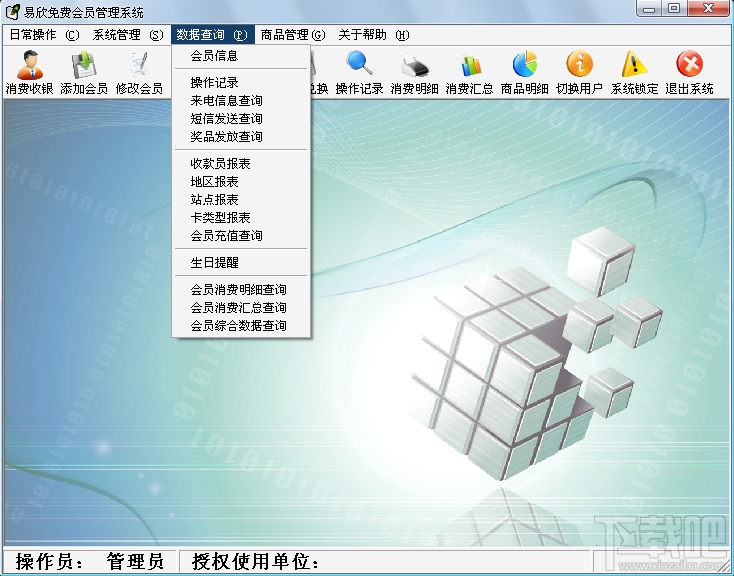Maximize the application window
The width and height of the screenshot is (734, 576).
point(674,9)
